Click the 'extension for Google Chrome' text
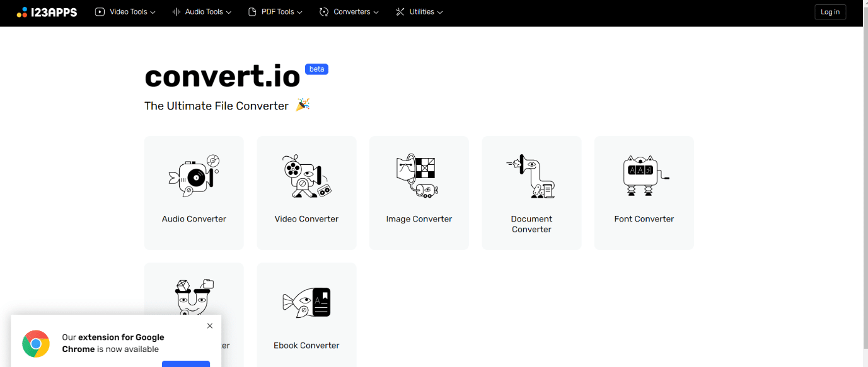868x367 pixels. tap(113, 343)
